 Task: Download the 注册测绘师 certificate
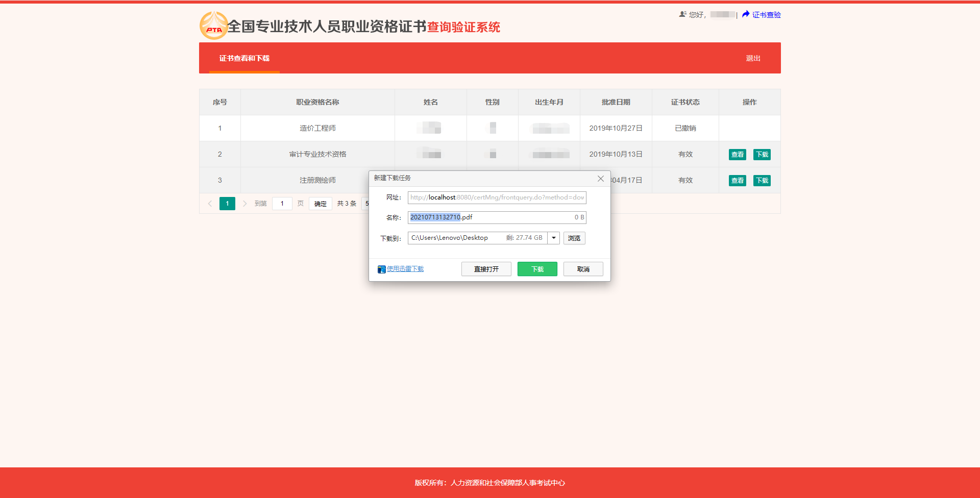point(762,181)
